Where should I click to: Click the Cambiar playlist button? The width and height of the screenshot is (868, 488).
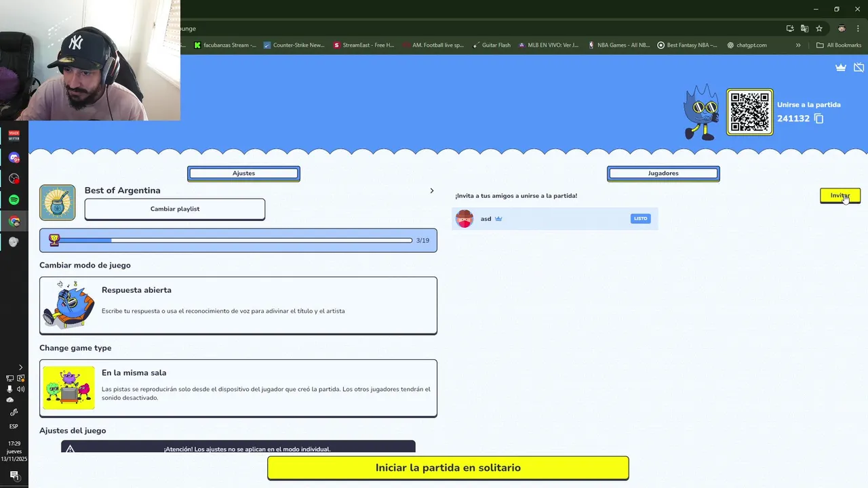[x=175, y=209]
